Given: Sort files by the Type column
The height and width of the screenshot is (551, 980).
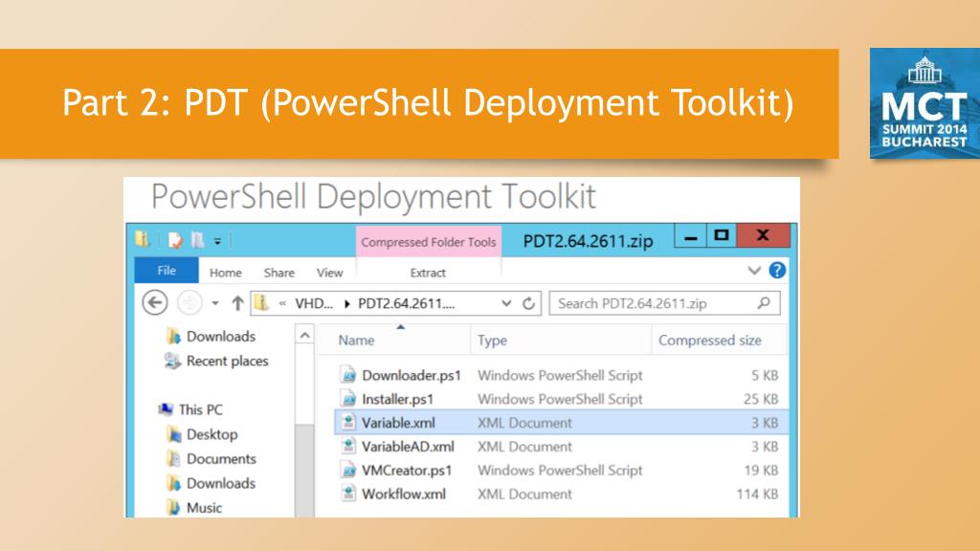Looking at the screenshot, I should click(x=493, y=341).
